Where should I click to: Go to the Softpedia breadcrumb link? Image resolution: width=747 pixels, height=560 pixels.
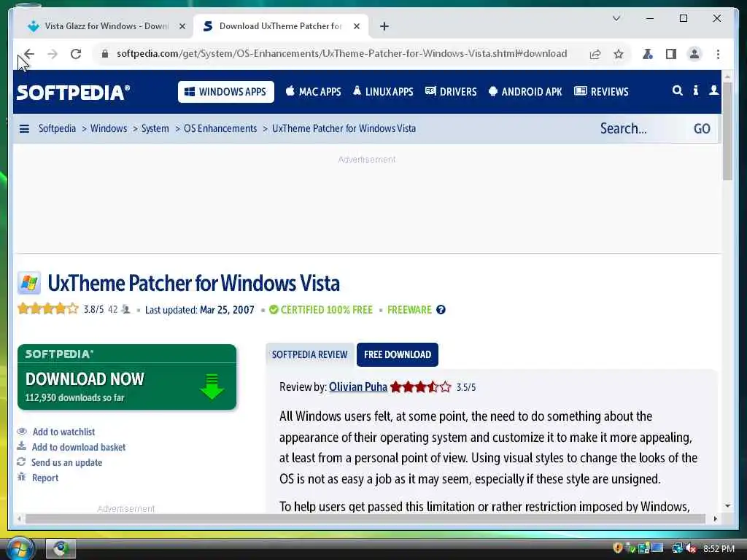coord(57,128)
